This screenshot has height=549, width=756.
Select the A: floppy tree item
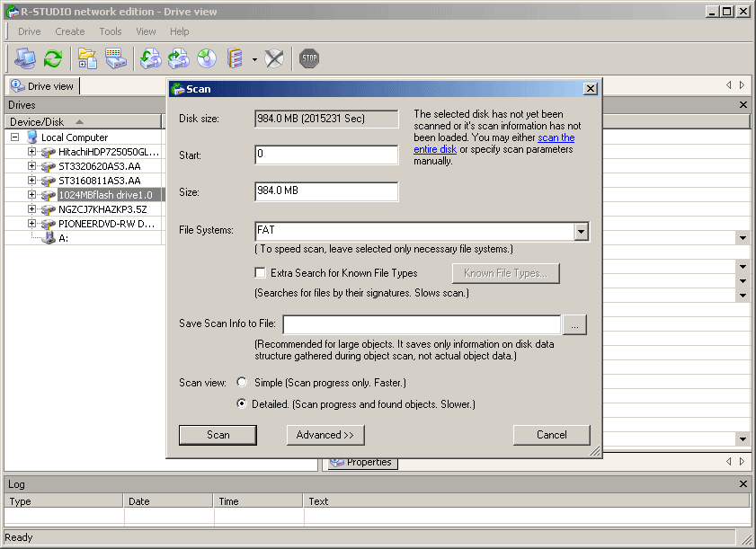pyautogui.click(x=63, y=238)
